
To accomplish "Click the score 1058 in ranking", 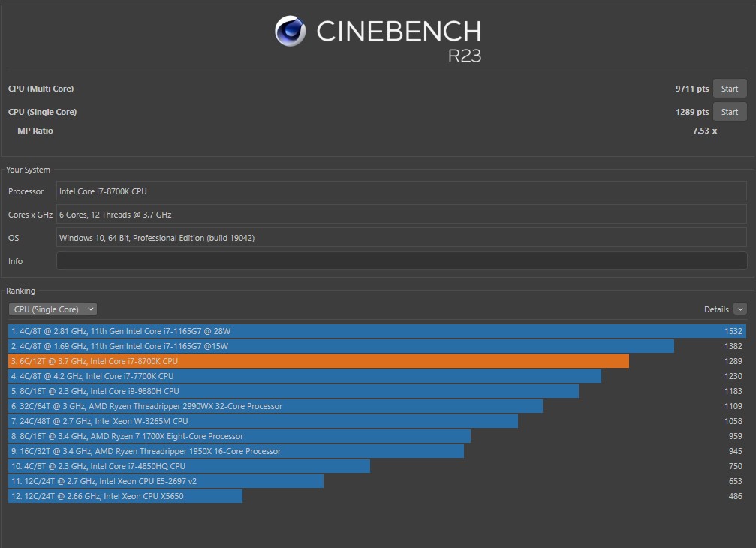I will click(x=733, y=421).
